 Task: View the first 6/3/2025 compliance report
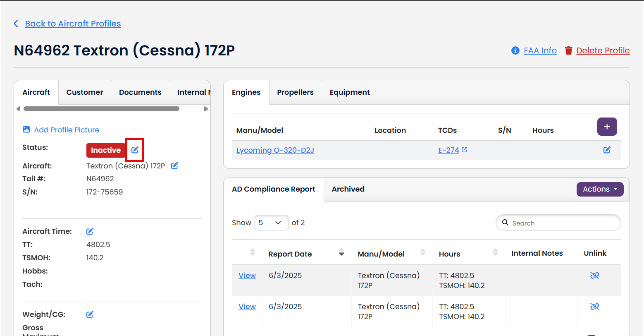click(x=247, y=276)
